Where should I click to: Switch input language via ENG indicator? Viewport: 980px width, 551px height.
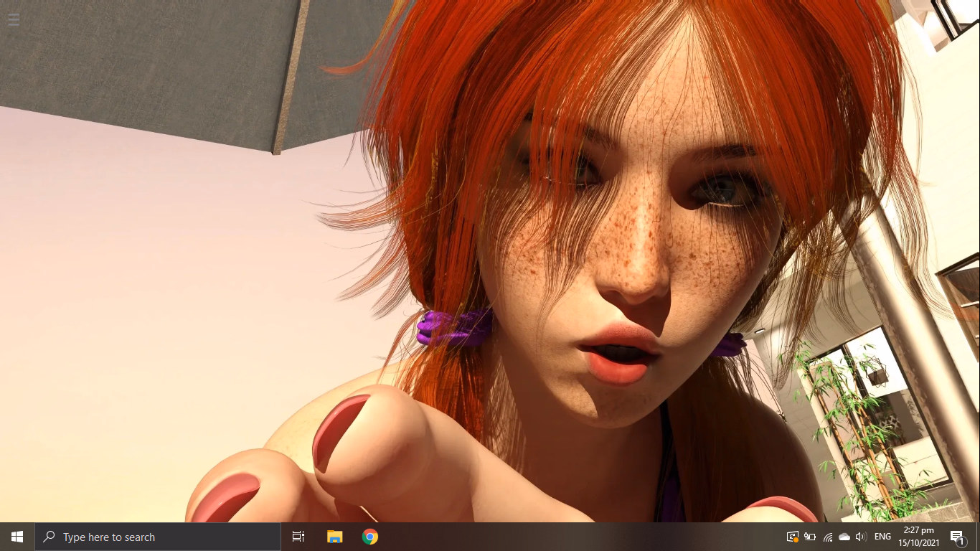882,537
